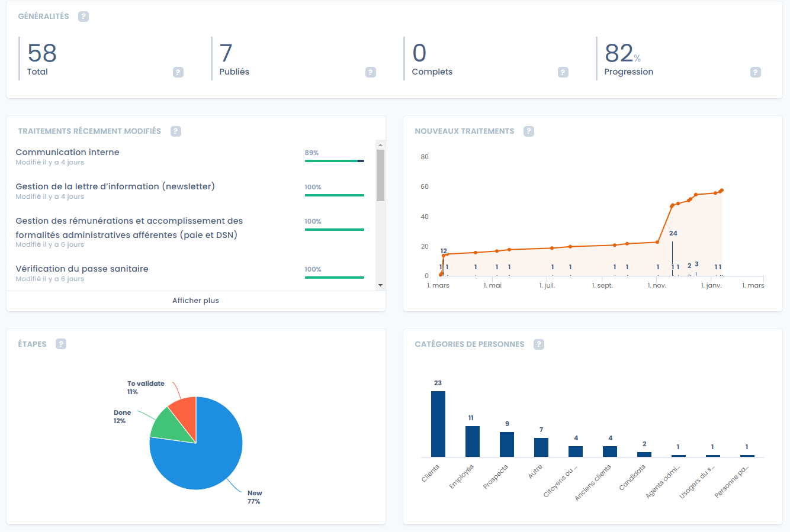Click help icon in the Complets card
This screenshot has width=790, height=532.
coord(563,72)
